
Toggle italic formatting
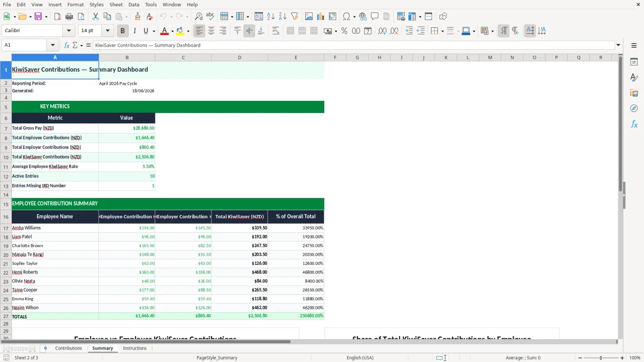(134, 31)
